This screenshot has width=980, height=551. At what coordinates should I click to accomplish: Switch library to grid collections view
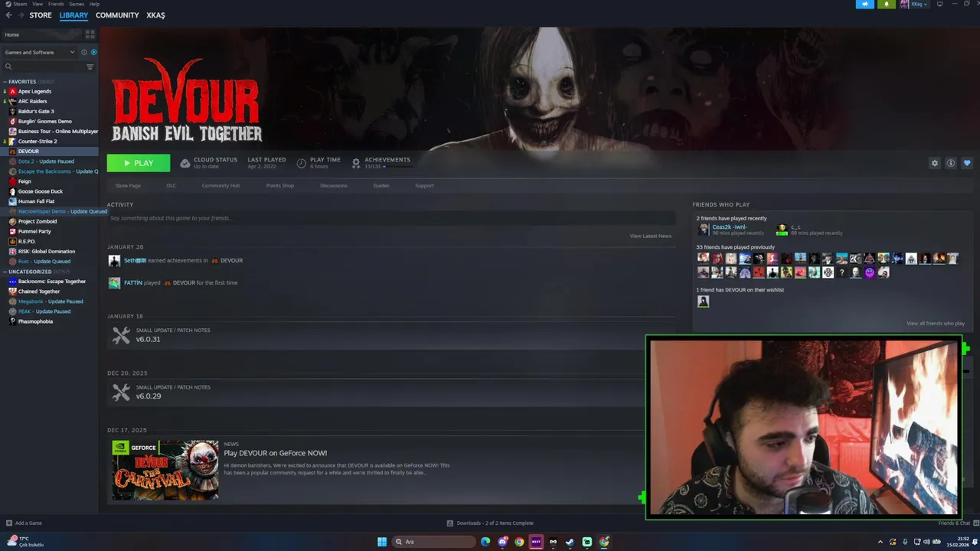(x=90, y=34)
